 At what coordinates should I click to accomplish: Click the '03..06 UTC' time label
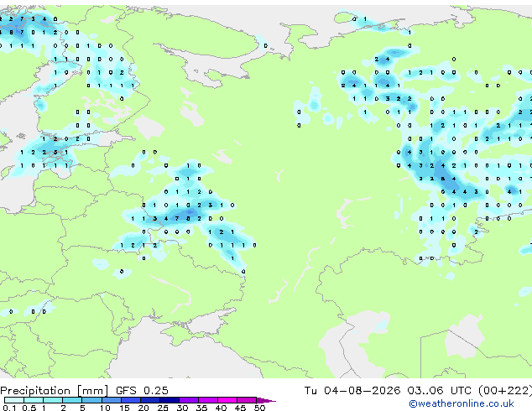click(440, 390)
